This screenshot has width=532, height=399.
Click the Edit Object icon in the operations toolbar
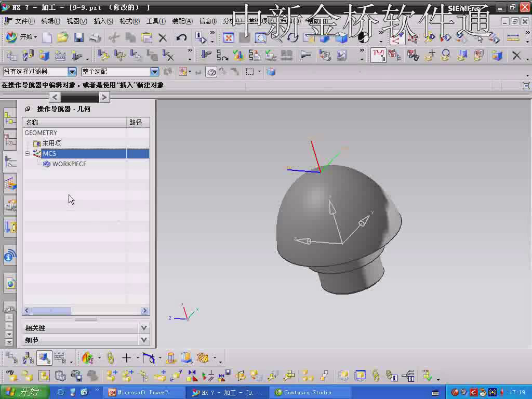click(103, 55)
